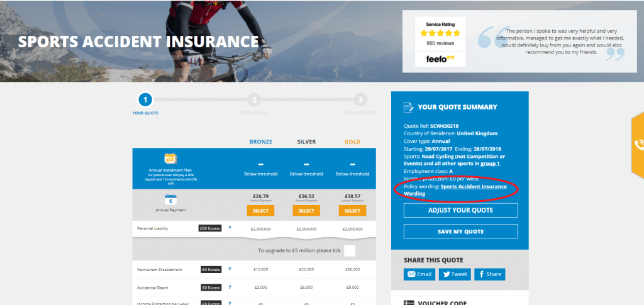Click the Adjust Your Quote button

click(460, 210)
